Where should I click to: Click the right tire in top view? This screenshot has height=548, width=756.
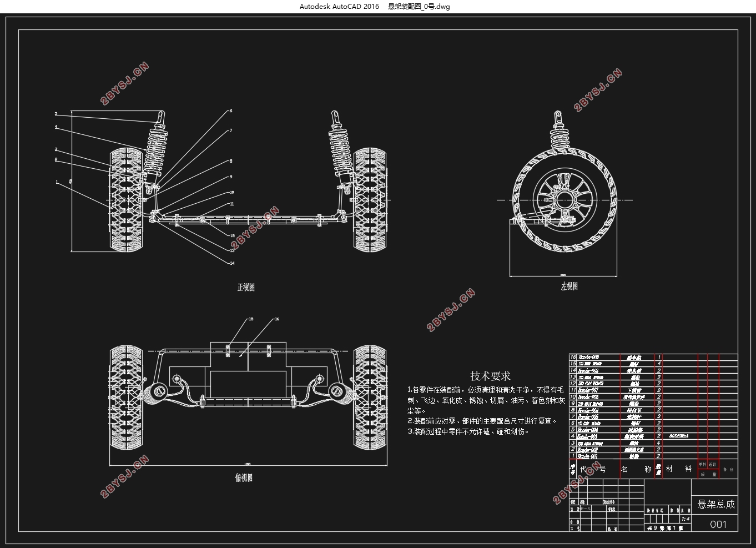(370, 396)
